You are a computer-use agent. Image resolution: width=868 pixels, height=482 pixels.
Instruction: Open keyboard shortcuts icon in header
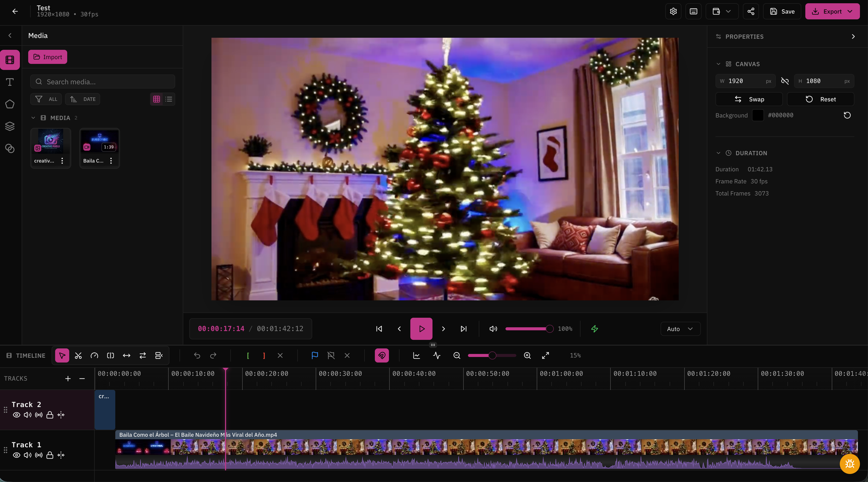click(693, 12)
